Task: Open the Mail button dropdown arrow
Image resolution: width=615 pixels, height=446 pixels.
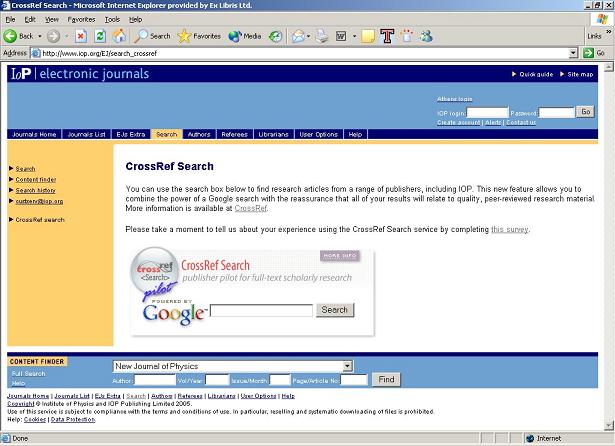Action: (x=308, y=36)
